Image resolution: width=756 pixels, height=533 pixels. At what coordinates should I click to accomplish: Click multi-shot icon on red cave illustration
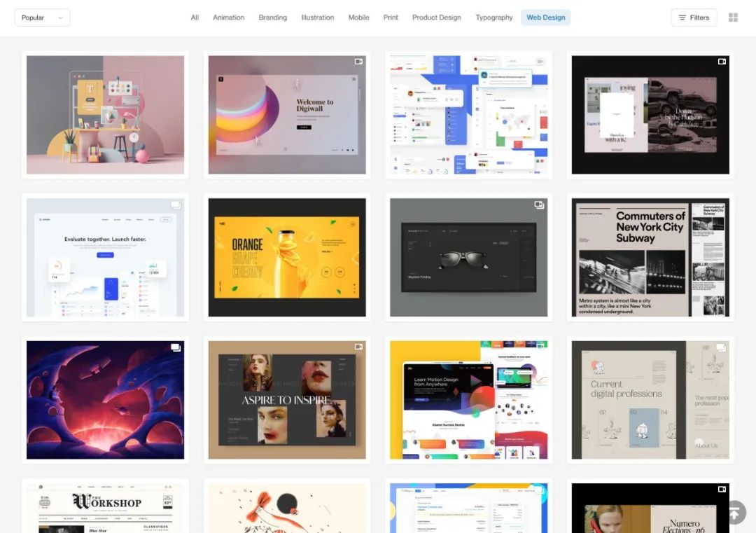[176, 347]
